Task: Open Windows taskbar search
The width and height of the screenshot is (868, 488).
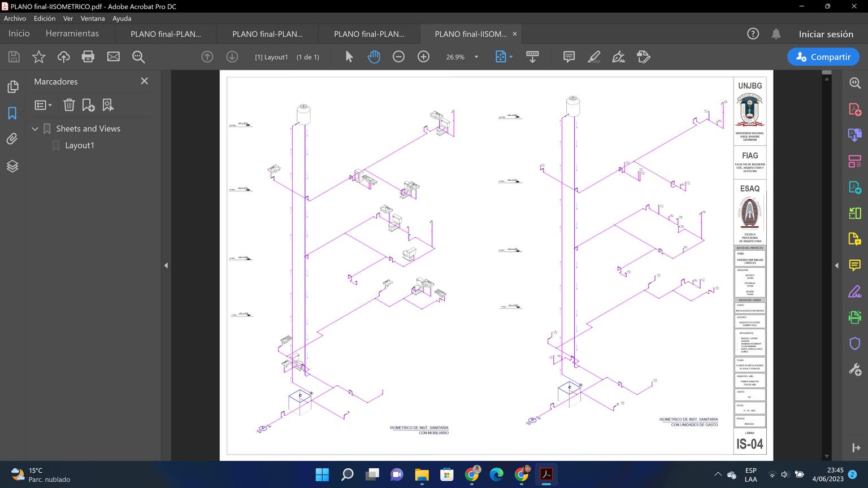Action: (x=347, y=474)
